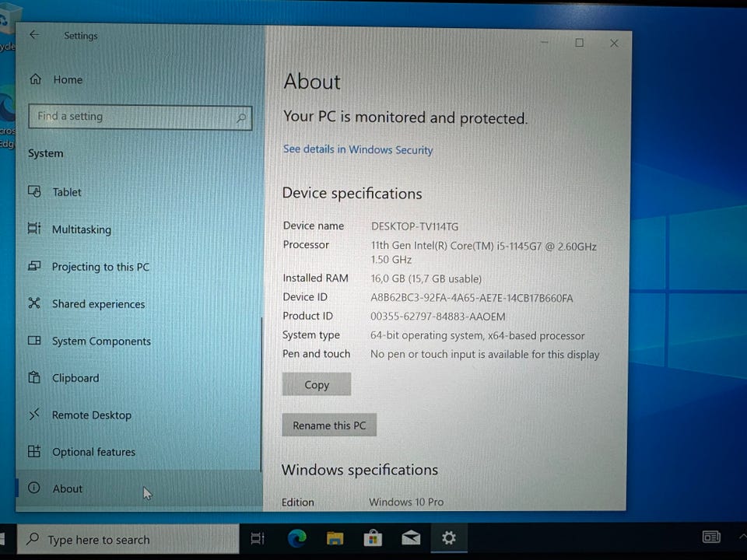
Task: Go to Multitasking settings
Action: coord(82,229)
